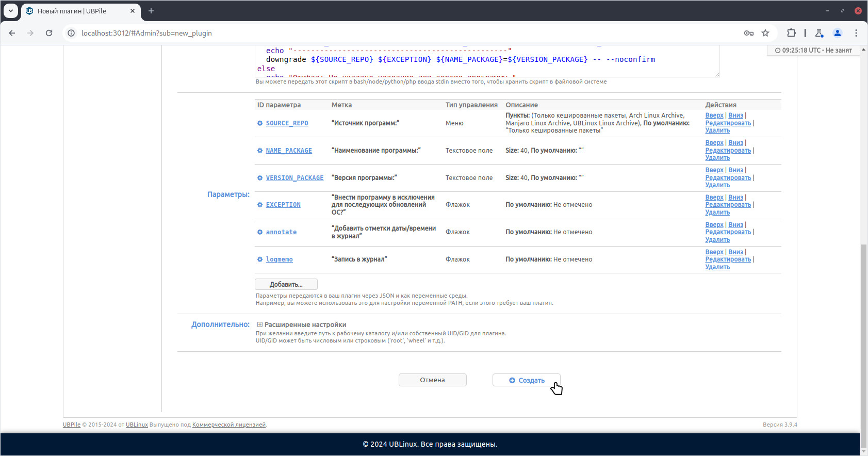Move SOURCE_REPO down with Вниз
The height and width of the screenshot is (456, 868).
click(735, 116)
